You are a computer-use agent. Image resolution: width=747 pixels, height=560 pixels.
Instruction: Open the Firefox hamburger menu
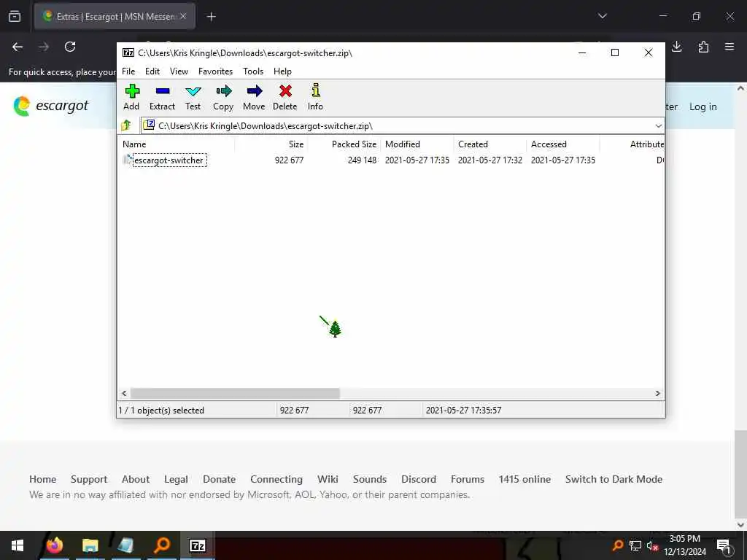click(x=729, y=47)
